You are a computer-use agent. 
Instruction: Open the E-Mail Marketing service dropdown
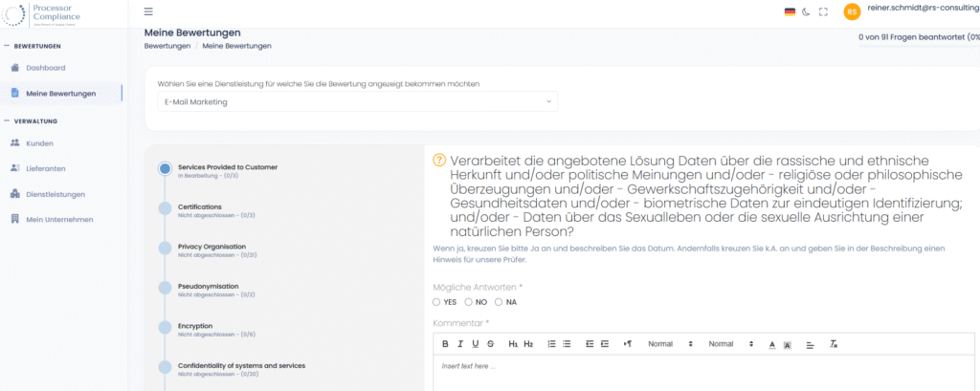point(357,101)
